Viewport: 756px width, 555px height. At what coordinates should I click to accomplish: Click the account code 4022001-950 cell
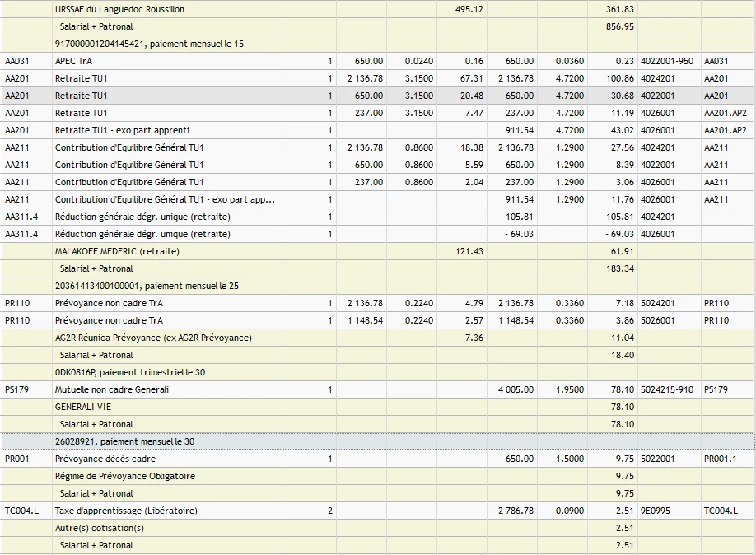(x=666, y=61)
